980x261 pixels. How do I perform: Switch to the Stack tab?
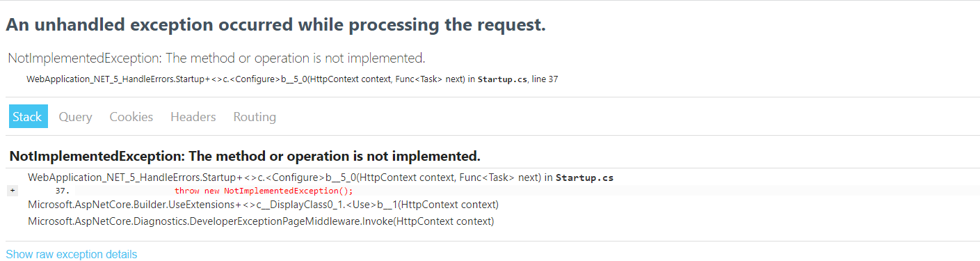28,117
